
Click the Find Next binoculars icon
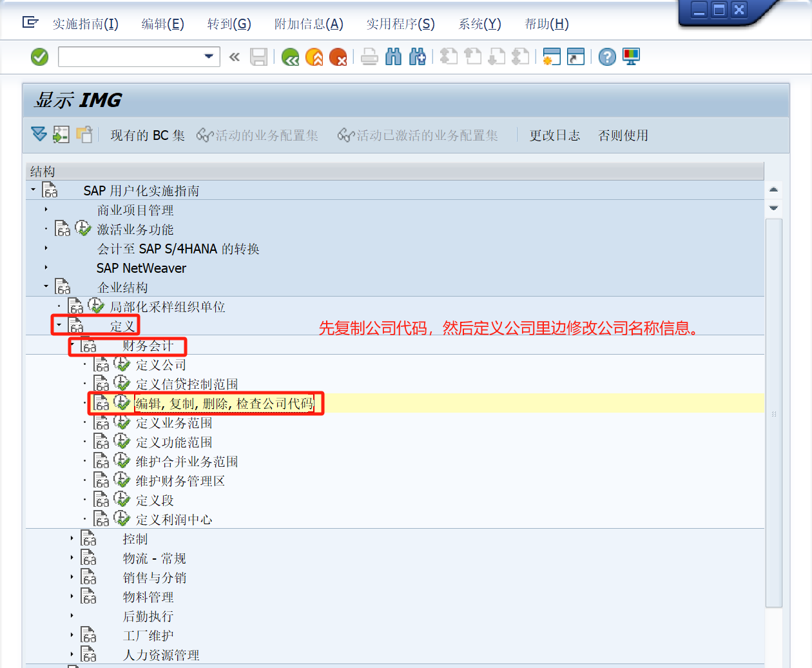418,57
